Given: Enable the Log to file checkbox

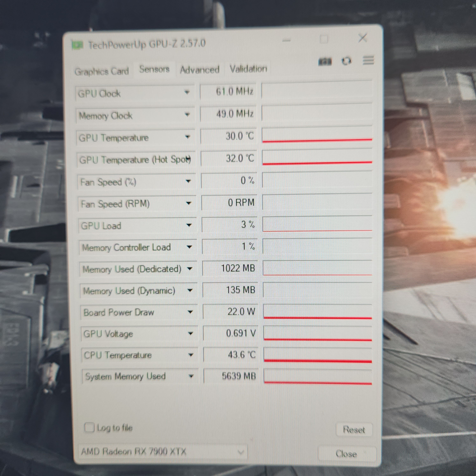Looking at the screenshot, I should coord(89,427).
